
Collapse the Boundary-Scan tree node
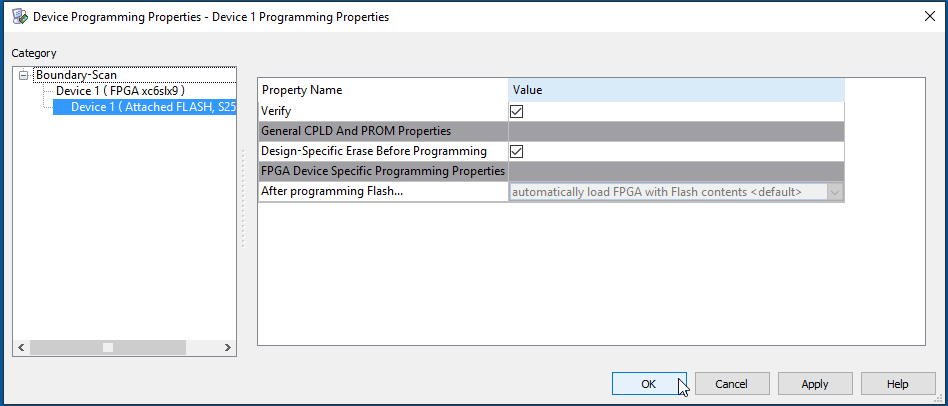(x=24, y=75)
